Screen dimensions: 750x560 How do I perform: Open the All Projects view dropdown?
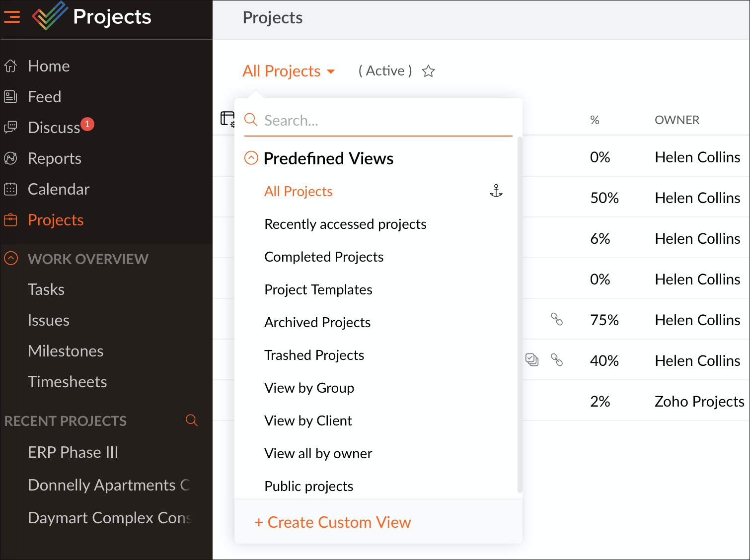[288, 71]
